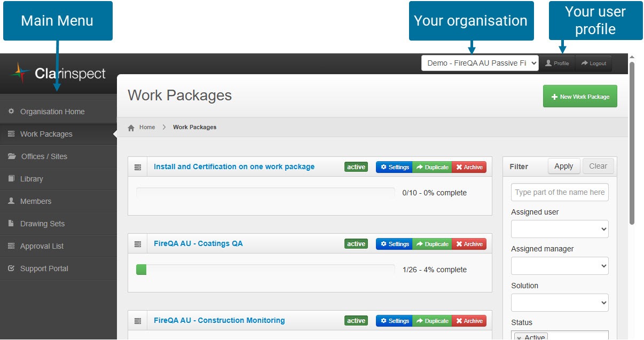Click the Home icon in breadcrumb
This screenshot has width=644, height=340.
pos(131,128)
